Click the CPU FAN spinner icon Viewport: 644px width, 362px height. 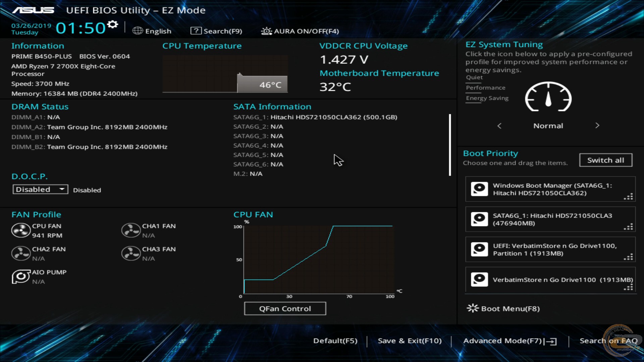coord(21,230)
